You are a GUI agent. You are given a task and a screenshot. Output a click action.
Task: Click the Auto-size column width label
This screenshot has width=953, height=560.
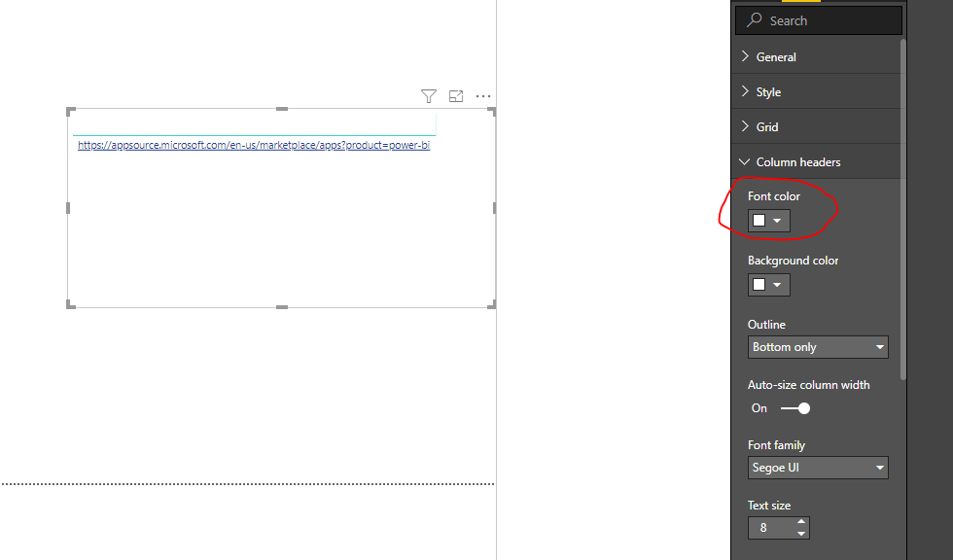point(808,385)
